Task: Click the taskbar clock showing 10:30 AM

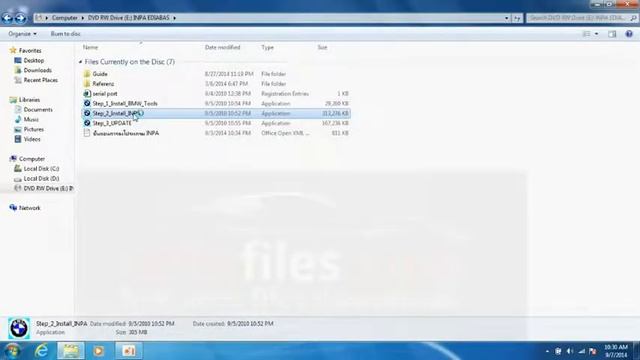Action: click(616, 351)
